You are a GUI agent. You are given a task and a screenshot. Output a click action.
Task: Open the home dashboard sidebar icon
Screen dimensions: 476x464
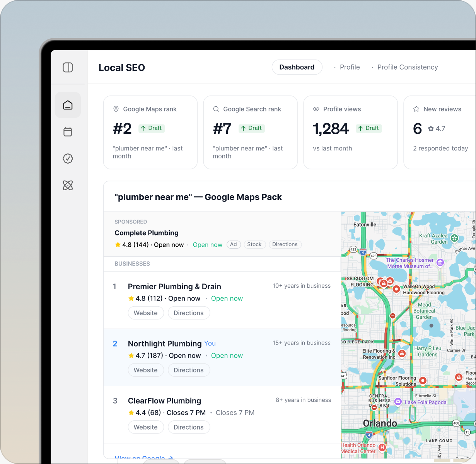(x=68, y=105)
